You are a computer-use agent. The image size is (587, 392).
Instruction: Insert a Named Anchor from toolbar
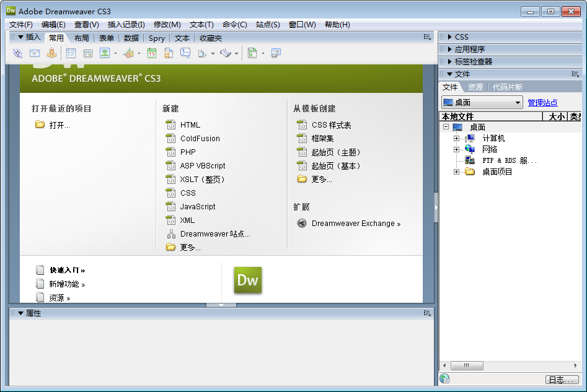[x=51, y=53]
